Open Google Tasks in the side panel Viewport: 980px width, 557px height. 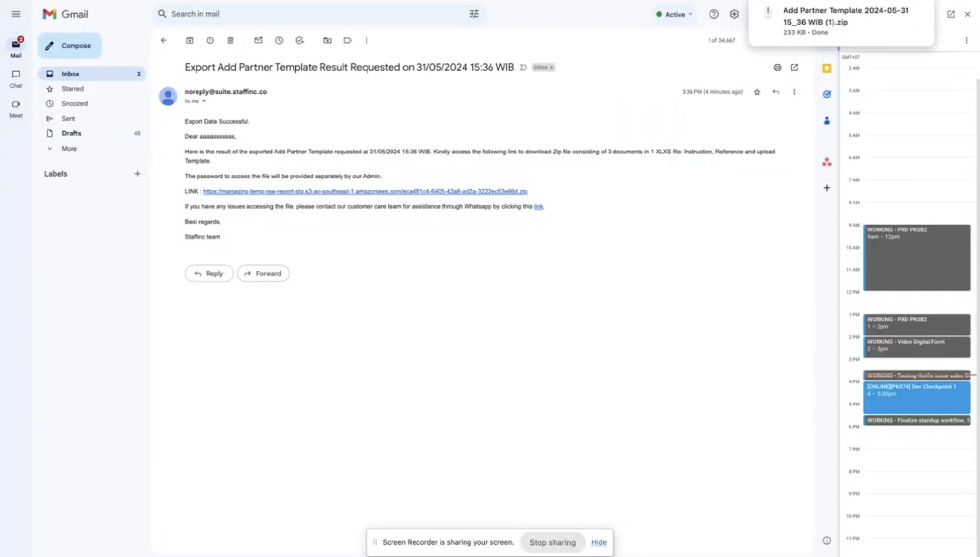coord(827,94)
